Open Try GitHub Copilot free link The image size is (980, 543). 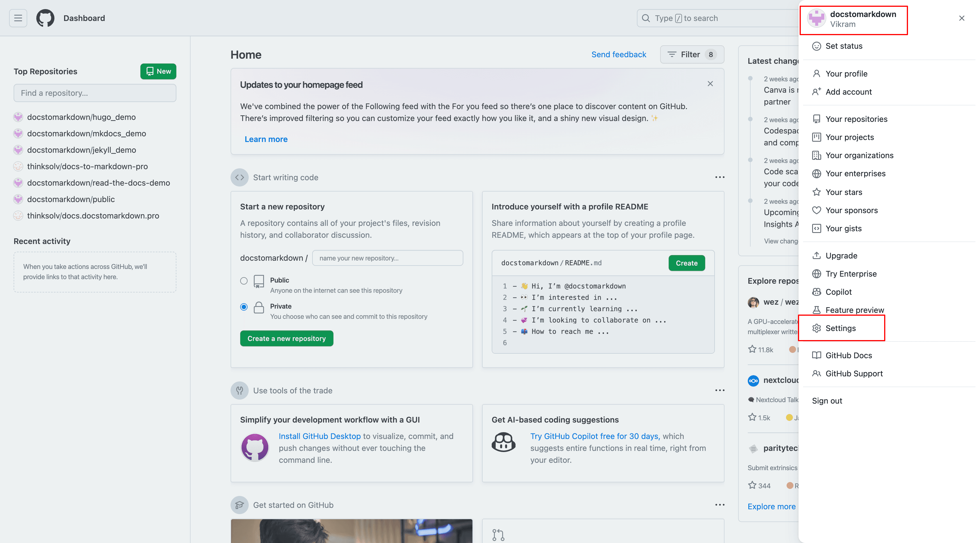[595, 436]
